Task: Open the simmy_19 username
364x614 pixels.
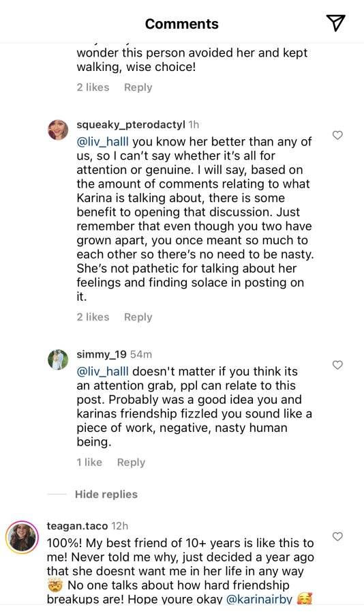Action: (x=102, y=354)
